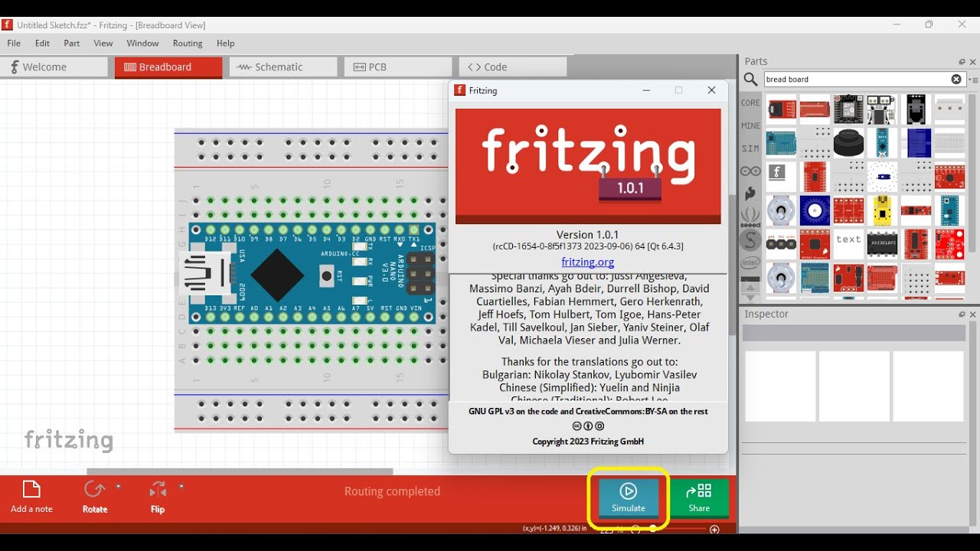The height and width of the screenshot is (551, 980).
Task: Open the Edit menu
Action: [x=42, y=44]
